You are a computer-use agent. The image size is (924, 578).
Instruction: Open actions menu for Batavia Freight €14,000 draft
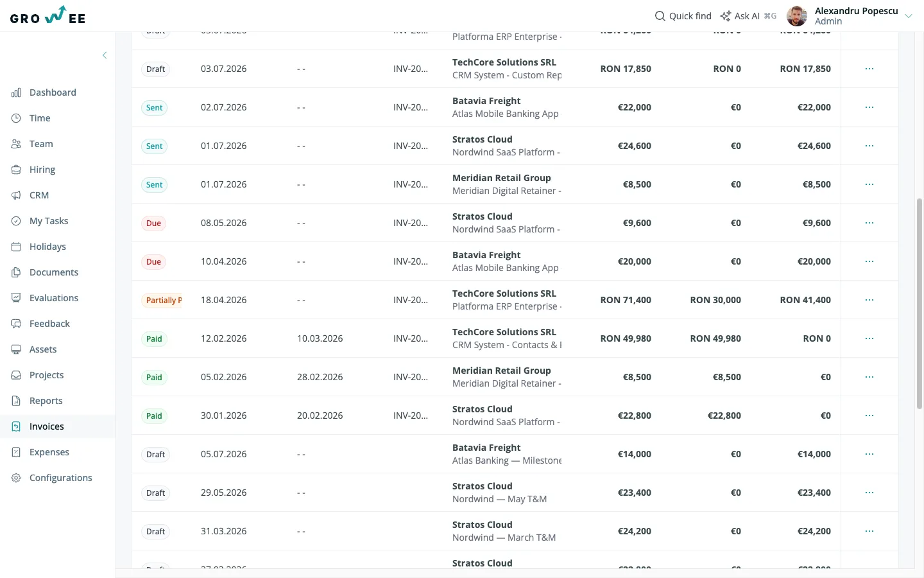(x=869, y=454)
